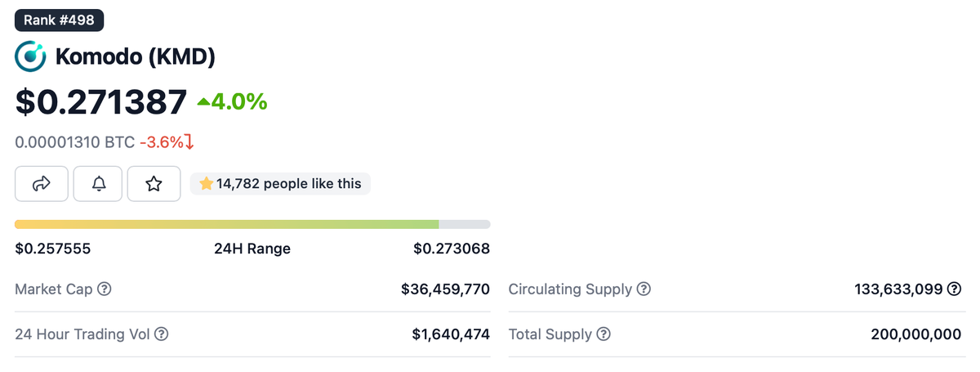980x372 pixels.
Task: Click the 24H Range progress bar
Action: pos(252,224)
